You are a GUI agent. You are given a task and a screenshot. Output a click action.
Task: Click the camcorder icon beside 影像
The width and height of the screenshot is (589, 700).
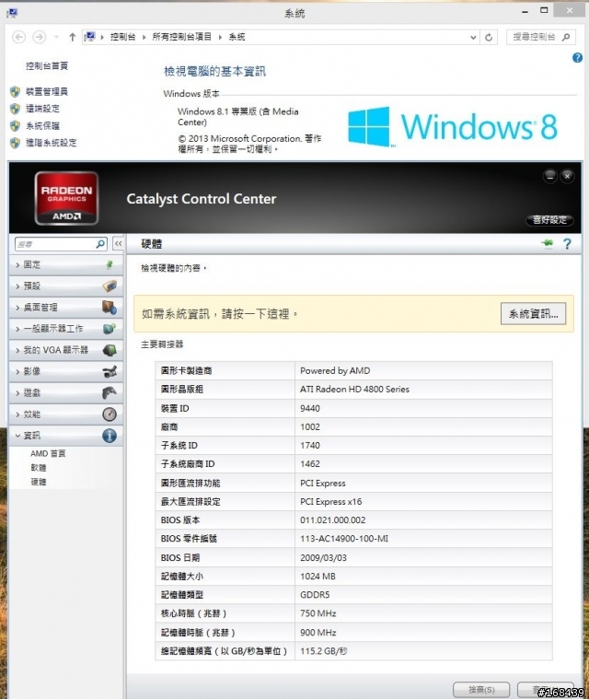[x=110, y=371]
